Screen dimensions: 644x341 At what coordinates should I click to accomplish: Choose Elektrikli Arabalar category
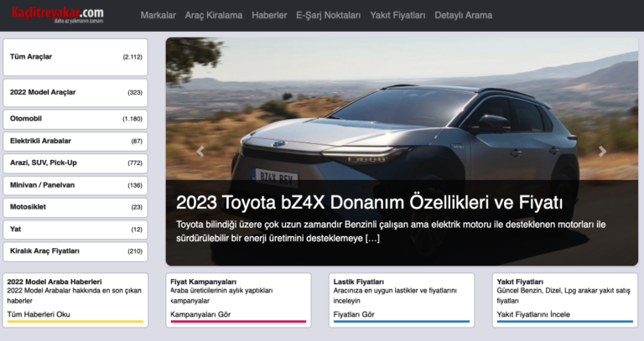tap(75, 141)
